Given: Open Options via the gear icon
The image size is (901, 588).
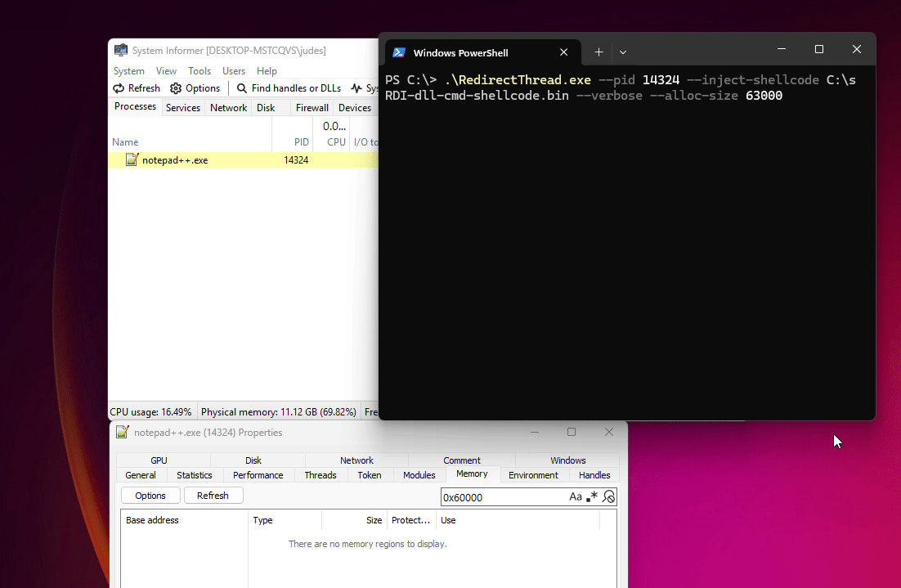Looking at the screenshot, I should [x=176, y=88].
